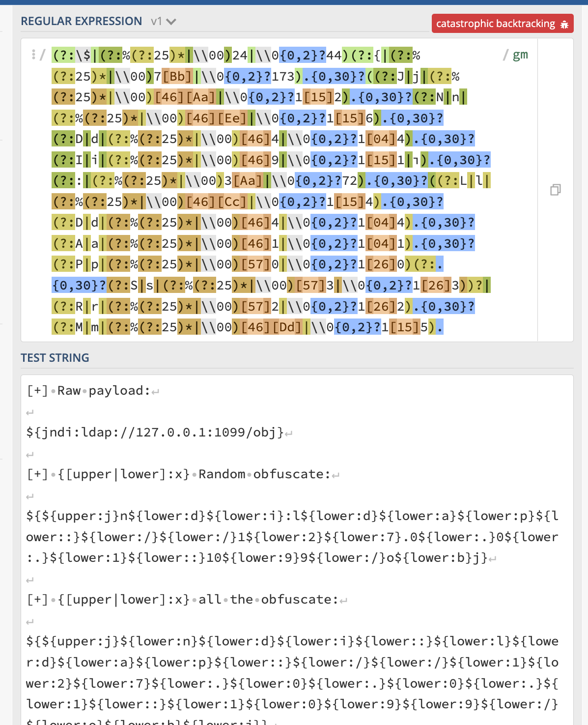Expand the version chevron next to REGULAR EXPRESSION
Image resolution: width=588 pixels, height=725 pixels.
(x=171, y=22)
